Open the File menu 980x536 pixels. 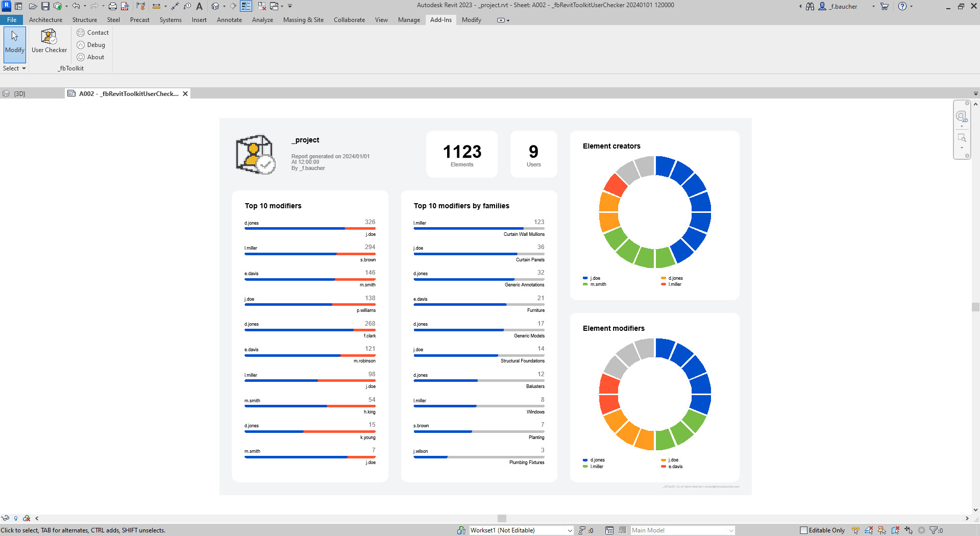click(12, 20)
